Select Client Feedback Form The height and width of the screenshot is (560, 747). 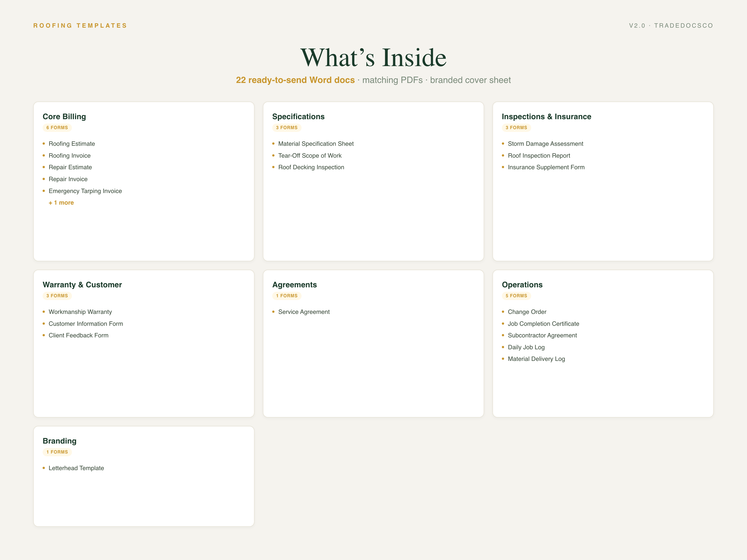[78, 335]
